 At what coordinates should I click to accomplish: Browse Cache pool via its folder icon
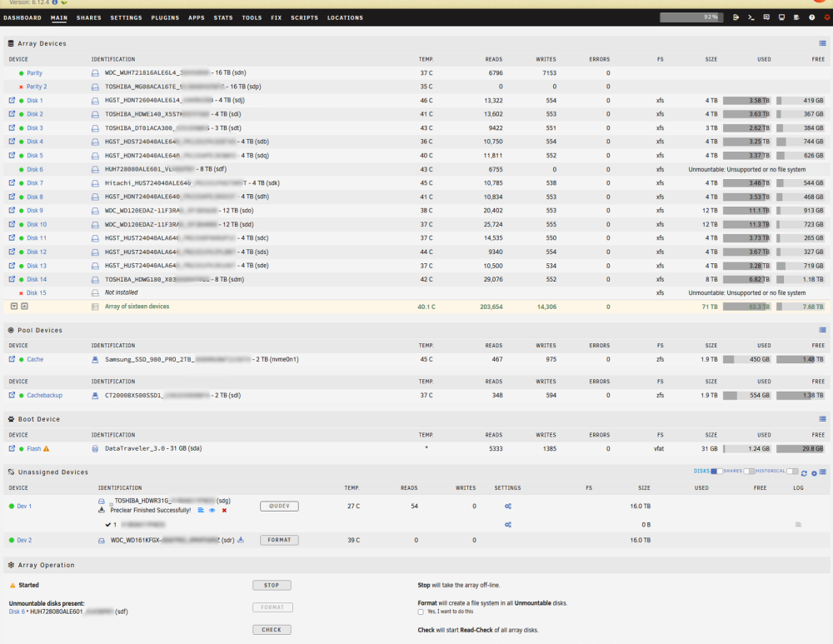click(x=12, y=359)
